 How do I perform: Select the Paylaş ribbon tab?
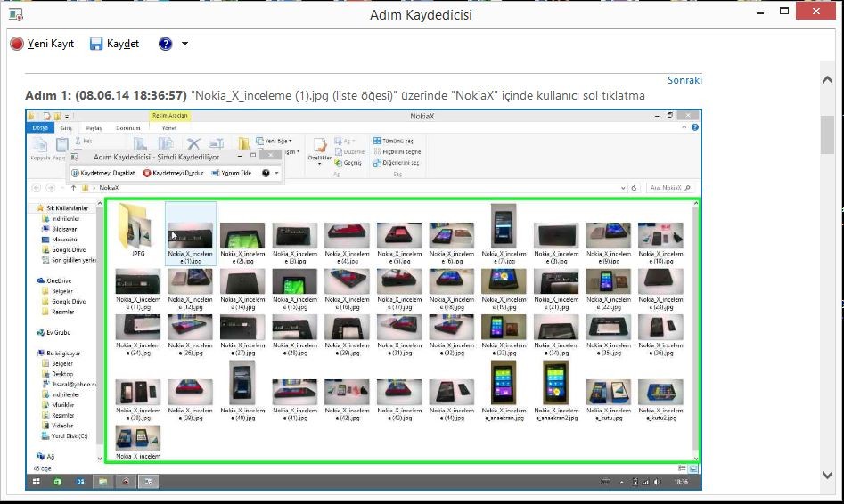(x=94, y=127)
